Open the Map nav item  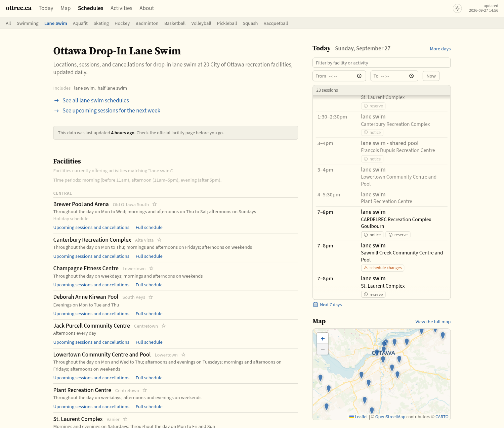click(66, 8)
